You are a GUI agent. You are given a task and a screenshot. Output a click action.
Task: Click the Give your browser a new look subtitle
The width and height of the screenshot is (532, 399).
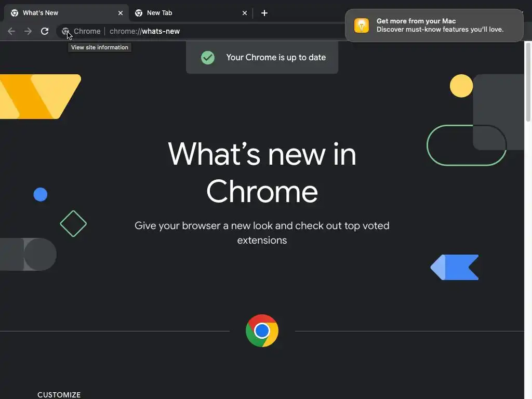pos(262,233)
